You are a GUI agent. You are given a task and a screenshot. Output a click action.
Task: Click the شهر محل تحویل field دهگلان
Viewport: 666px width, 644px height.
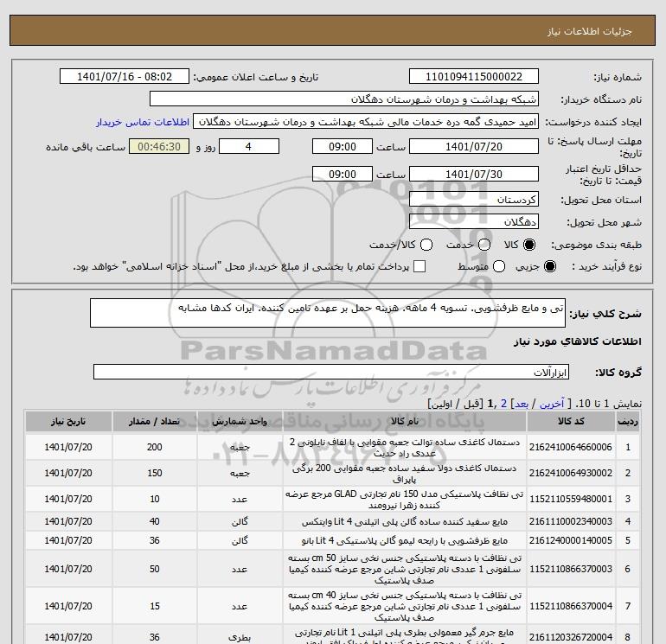[x=474, y=221]
